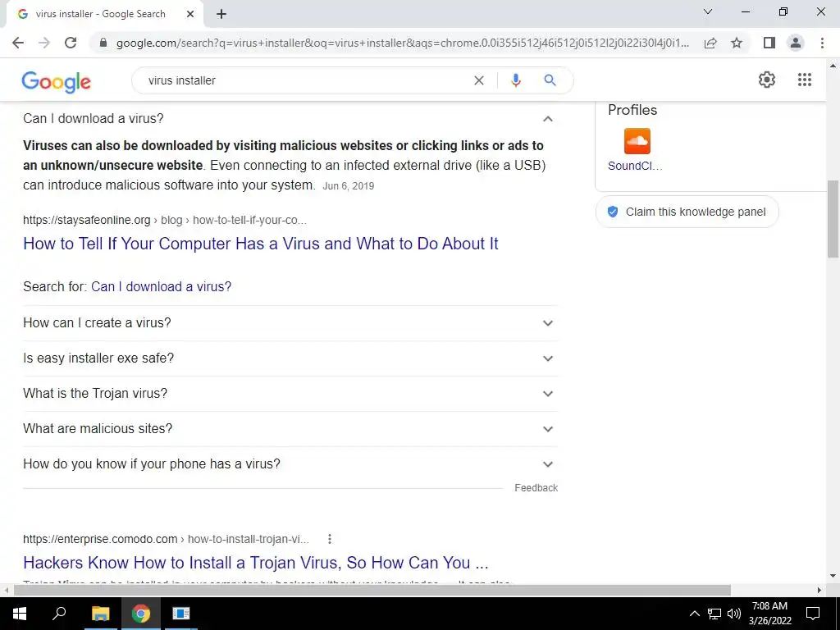This screenshot has width=840, height=630.
Task: Open taskbar clock showing 7:08 AM
Action: [769, 614]
